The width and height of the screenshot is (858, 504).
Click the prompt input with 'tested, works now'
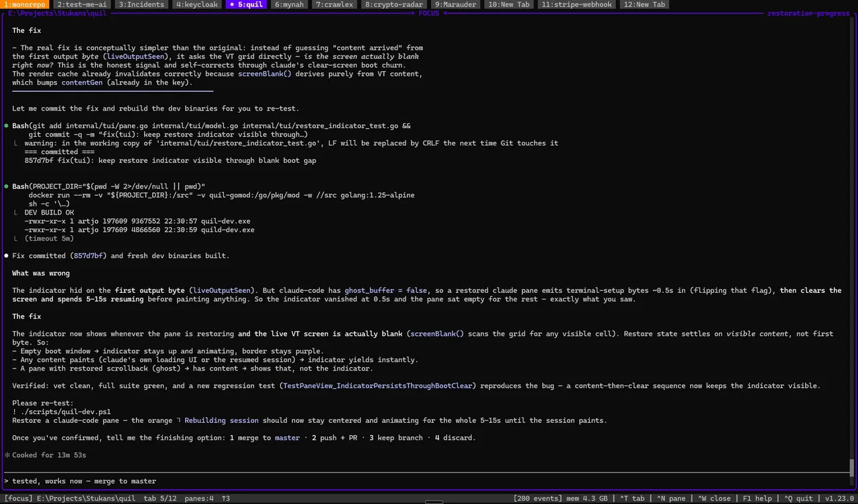point(426,481)
